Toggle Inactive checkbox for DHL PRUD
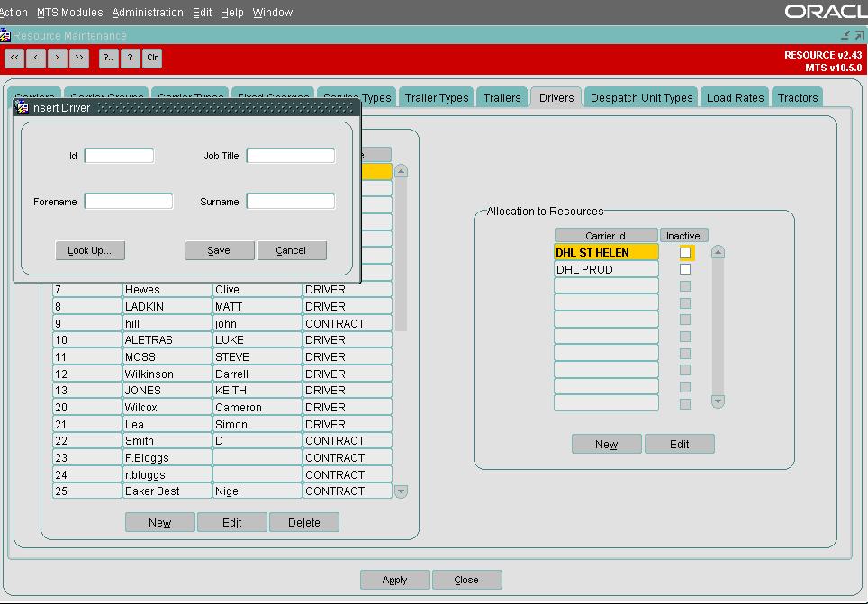This screenshot has width=868, height=604. click(x=685, y=270)
